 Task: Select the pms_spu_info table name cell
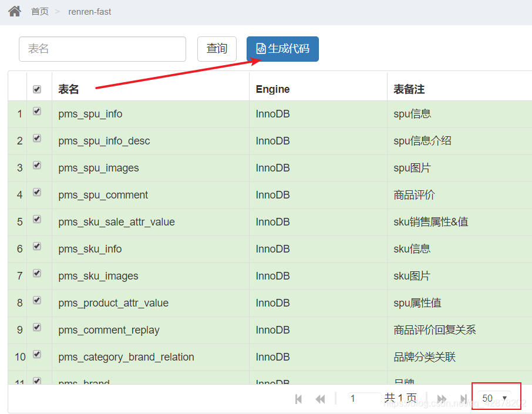[151, 114]
